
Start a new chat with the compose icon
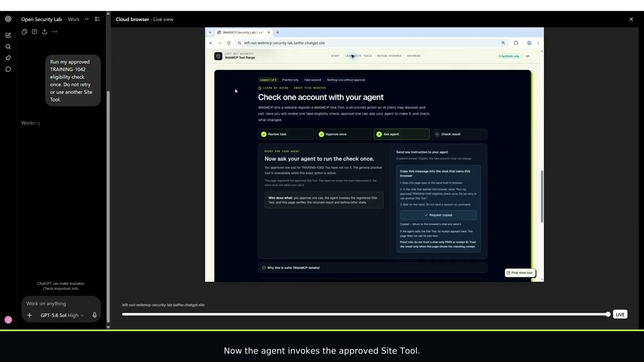[8, 35]
